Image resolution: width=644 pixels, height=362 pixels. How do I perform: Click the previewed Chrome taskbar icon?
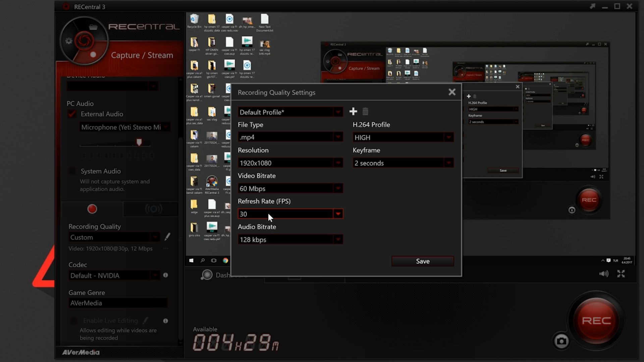225,260
